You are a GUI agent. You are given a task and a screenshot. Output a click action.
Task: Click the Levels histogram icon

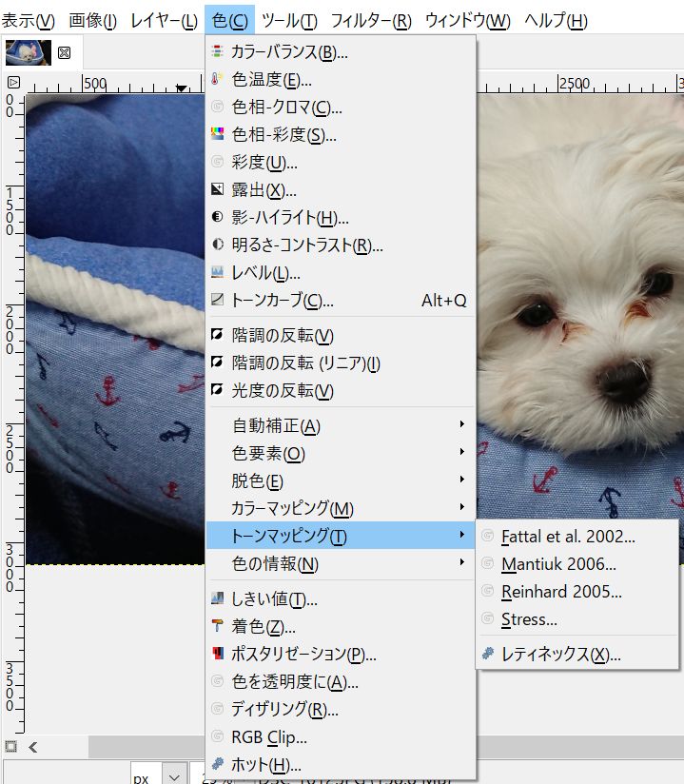click(x=217, y=272)
